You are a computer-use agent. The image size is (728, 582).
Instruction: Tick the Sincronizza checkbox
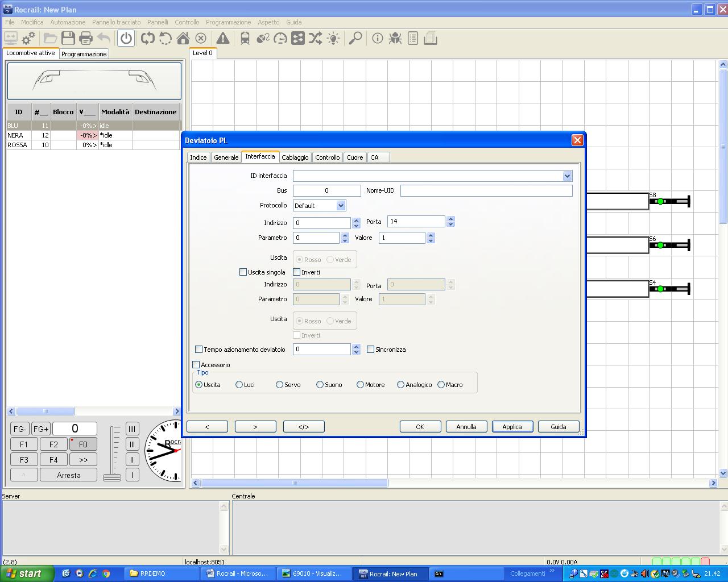[x=370, y=350]
